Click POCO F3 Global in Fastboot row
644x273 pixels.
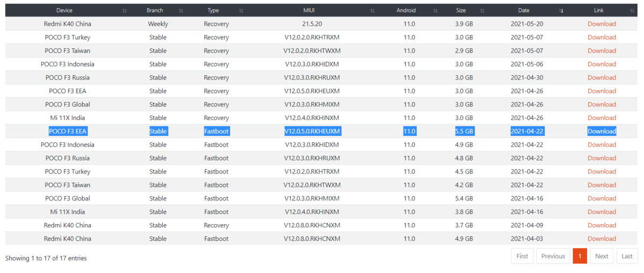tap(67, 198)
